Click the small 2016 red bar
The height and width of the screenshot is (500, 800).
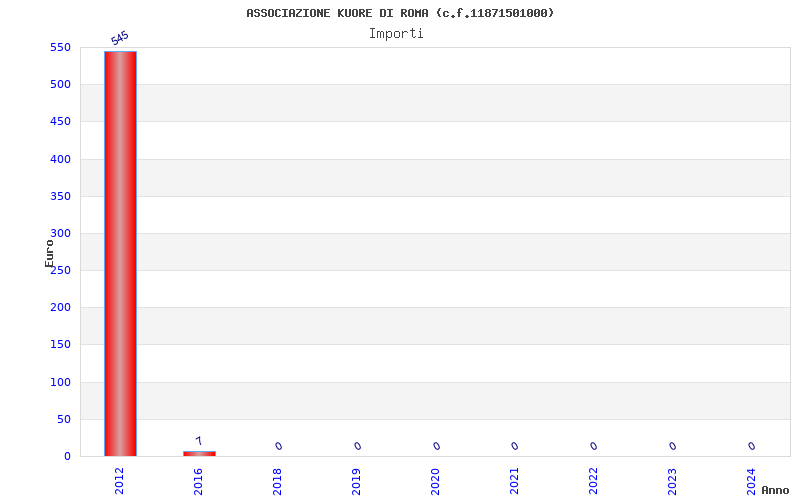199,454
